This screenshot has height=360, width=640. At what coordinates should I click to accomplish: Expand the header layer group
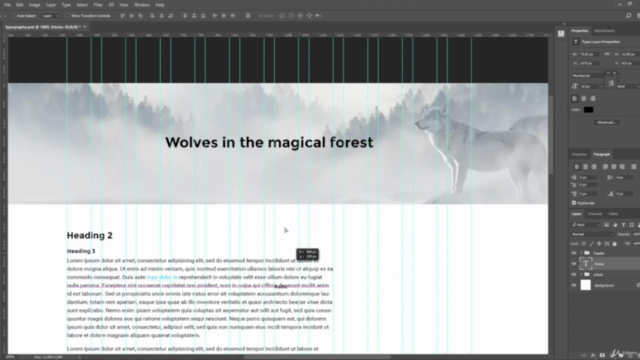581,253
